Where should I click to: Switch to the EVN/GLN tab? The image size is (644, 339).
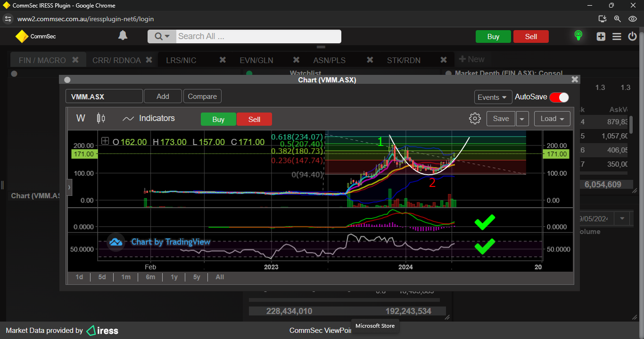click(256, 60)
